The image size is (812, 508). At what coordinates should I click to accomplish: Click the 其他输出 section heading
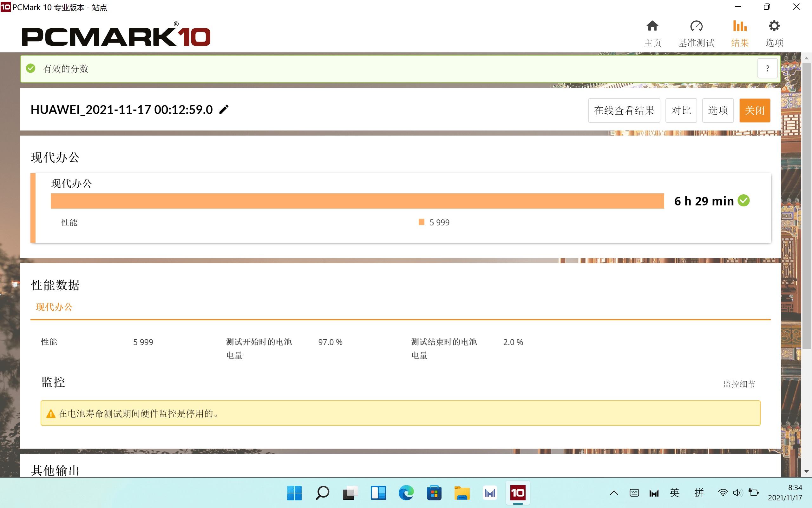click(x=55, y=470)
